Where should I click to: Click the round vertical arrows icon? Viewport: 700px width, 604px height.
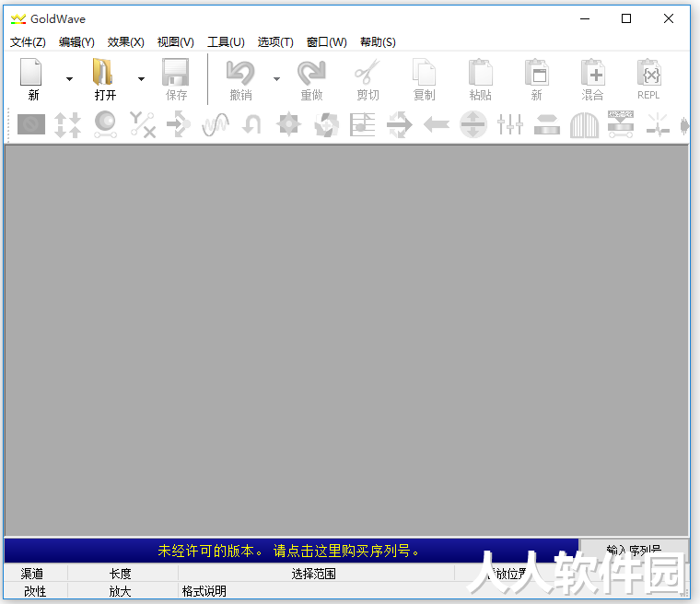click(473, 124)
